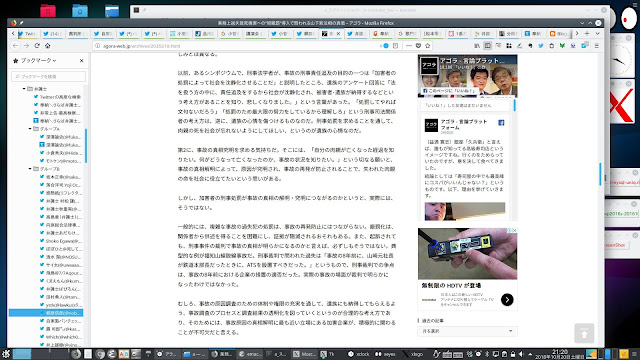Close the bookmarks sidebar with X
Image resolution: width=640 pixels, height=360 pixels.
pyautogui.click(x=82, y=60)
